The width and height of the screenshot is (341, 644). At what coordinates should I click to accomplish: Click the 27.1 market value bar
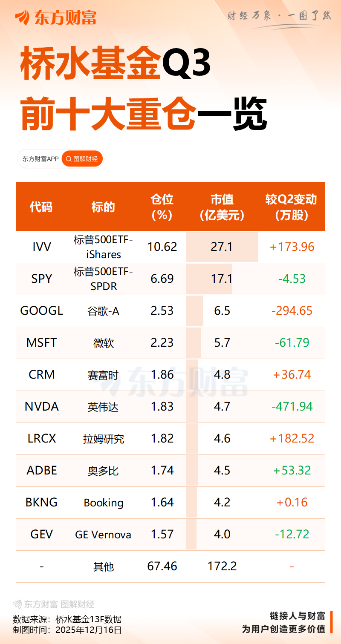point(222,247)
